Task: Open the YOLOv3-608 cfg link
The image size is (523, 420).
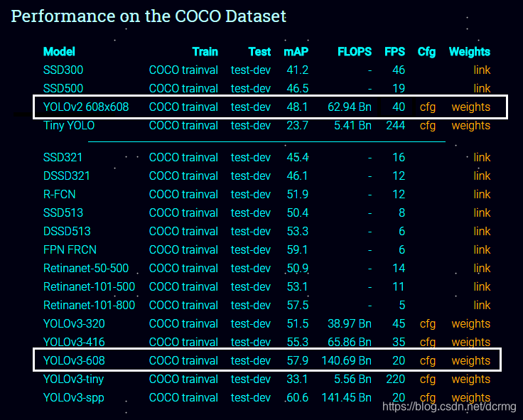Action: pos(428,360)
